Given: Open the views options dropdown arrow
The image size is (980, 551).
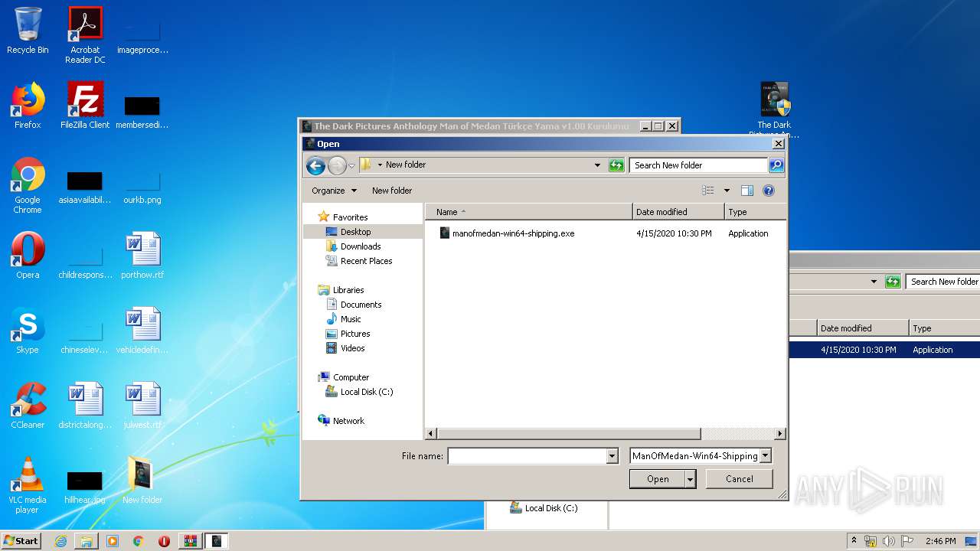Looking at the screenshot, I should pos(727,191).
